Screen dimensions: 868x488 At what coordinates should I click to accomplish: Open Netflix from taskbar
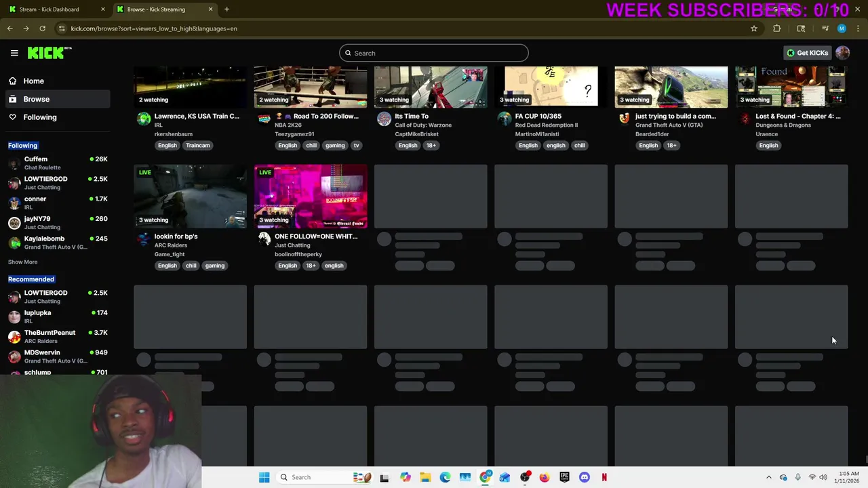(604, 477)
